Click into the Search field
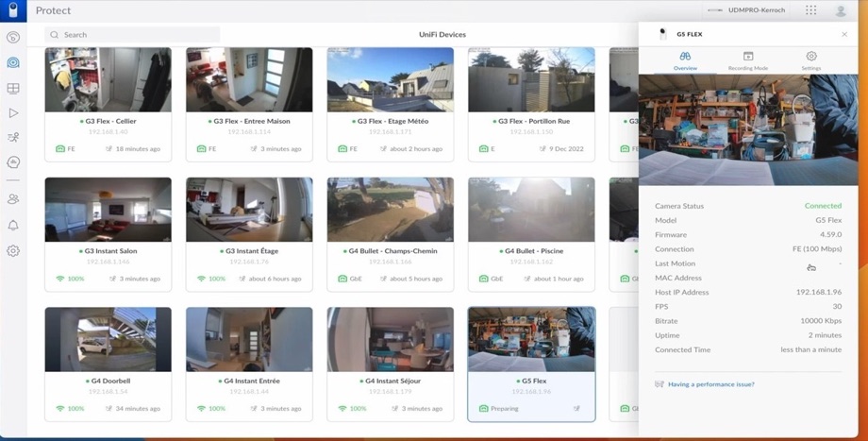The image size is (868, 441). 132,34
